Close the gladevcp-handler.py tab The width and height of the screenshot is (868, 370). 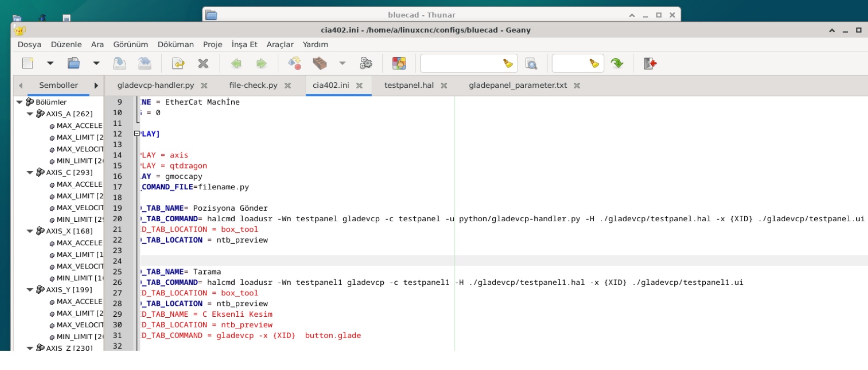204,86
